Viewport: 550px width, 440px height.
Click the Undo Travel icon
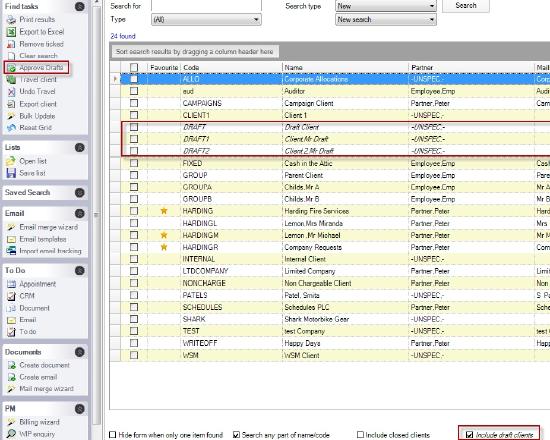coord(11,92)
